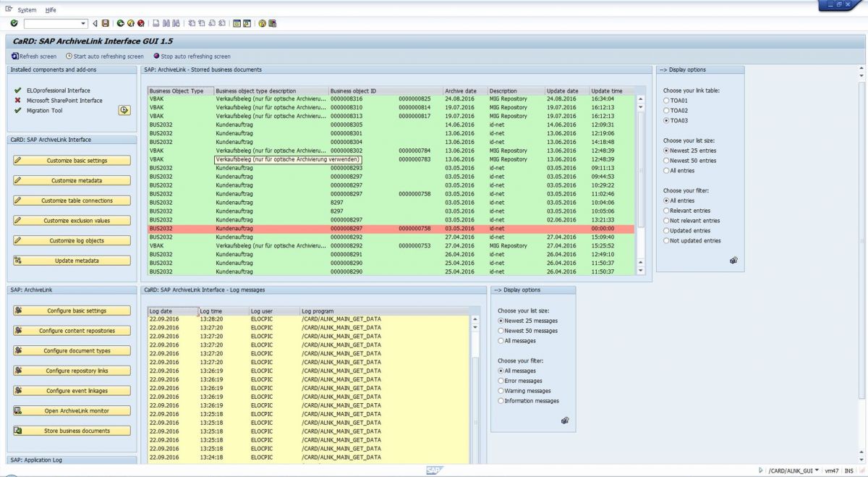Click Open ArchiveLink monitor button

point(72,411)
